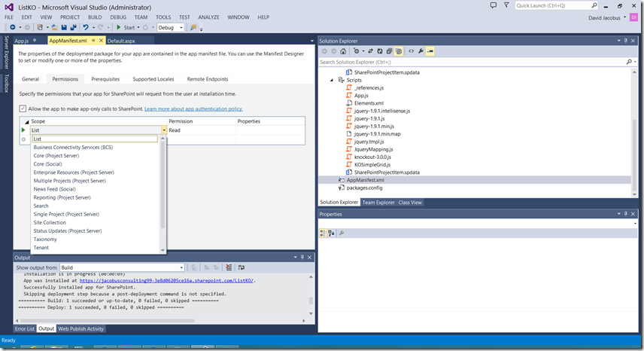Viewport: 644px width, 351px height.
Task: Open the sharepoint.com/ListKO link in Output
Action: point(166,281)
